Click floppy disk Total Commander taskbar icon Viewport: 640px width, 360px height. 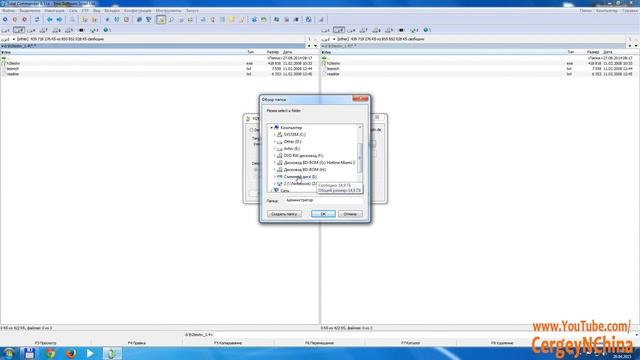point(29,353)
